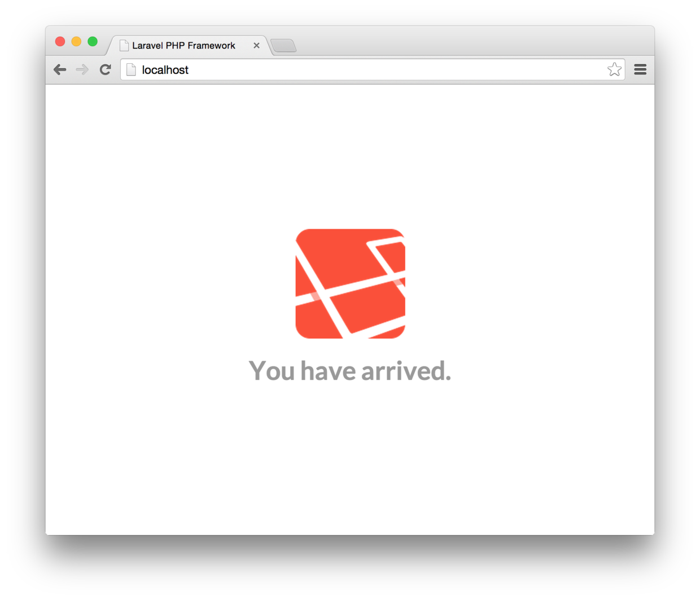This screenshot has width=700, height=600.
Task: Click the "You have arrived." heading
Action: point(350,371)
